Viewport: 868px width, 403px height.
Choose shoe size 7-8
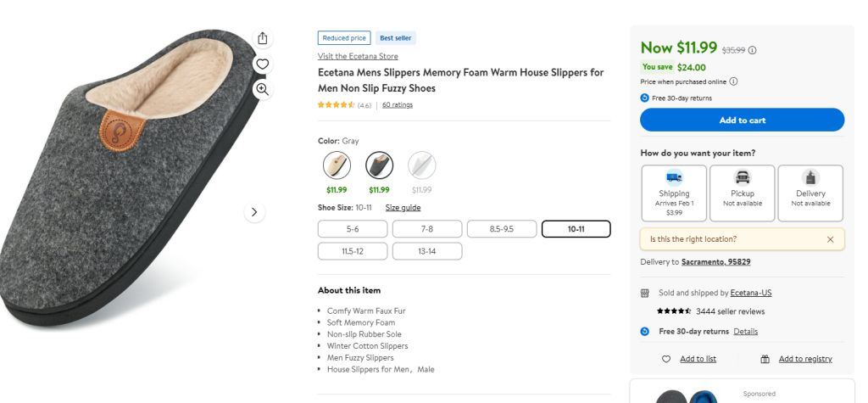pyautogui.click(x=426, y=229)
